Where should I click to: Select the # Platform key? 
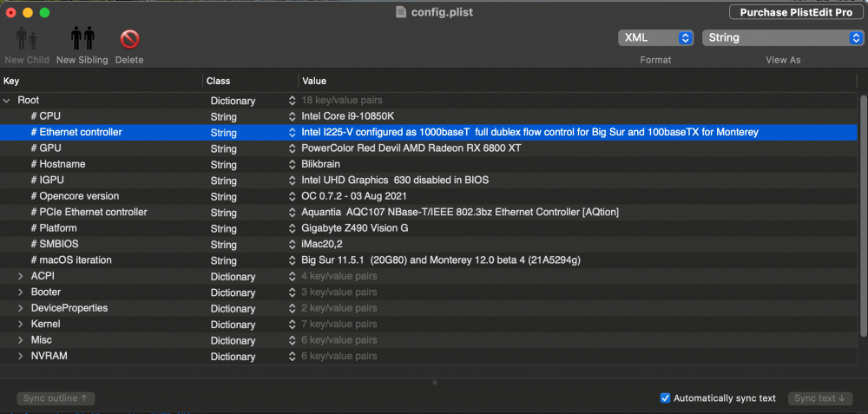[54, 228]
